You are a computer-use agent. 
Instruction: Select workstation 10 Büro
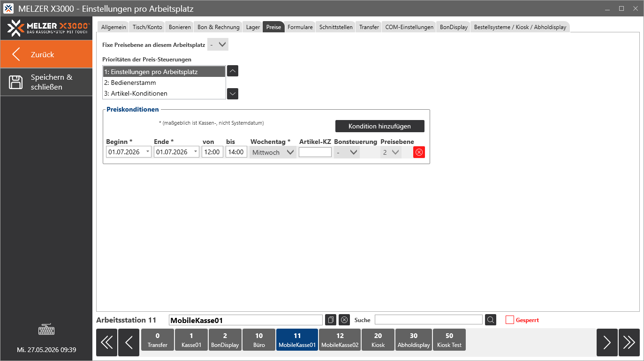pyautogui.click(x=259, y=340)
